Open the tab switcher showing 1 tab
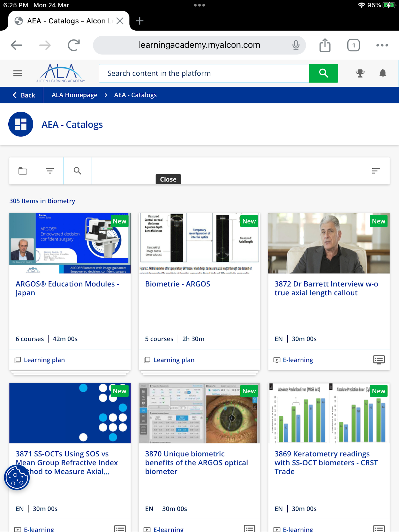Screen dimensions: 399x532 click(353, 45)
